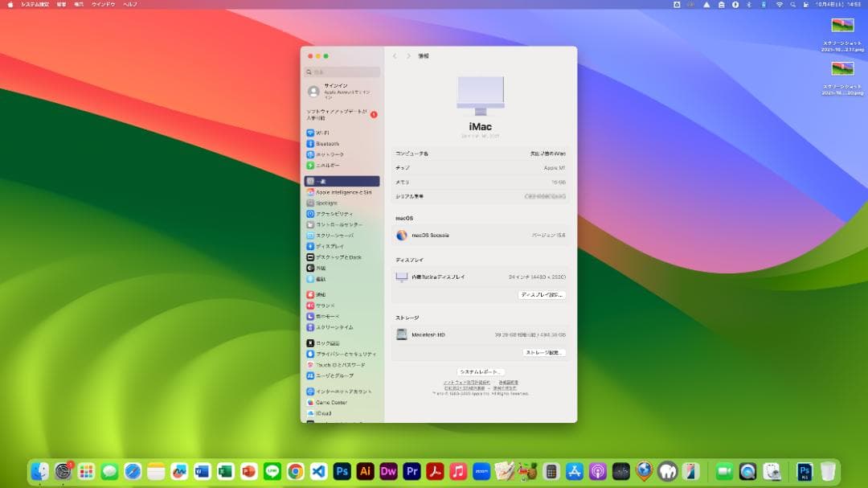The height and width of the screenshot is (488, 868).
Task: Click the back chevron above the 情報 pane
Action: click(395, 55)
